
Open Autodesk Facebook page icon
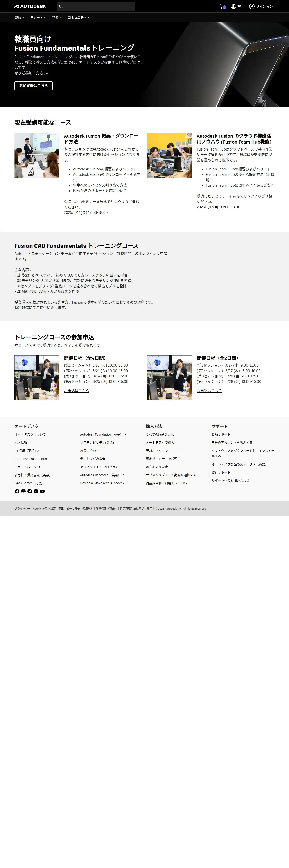pos(17,491)
